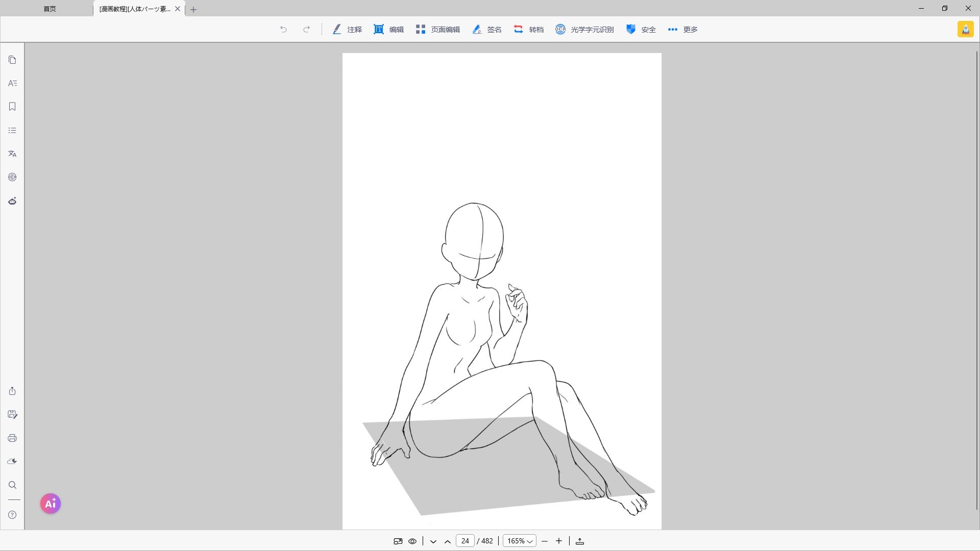This screenshot has width=980, height=551.
Task: Undo the last action
Action: coord(283,30)
